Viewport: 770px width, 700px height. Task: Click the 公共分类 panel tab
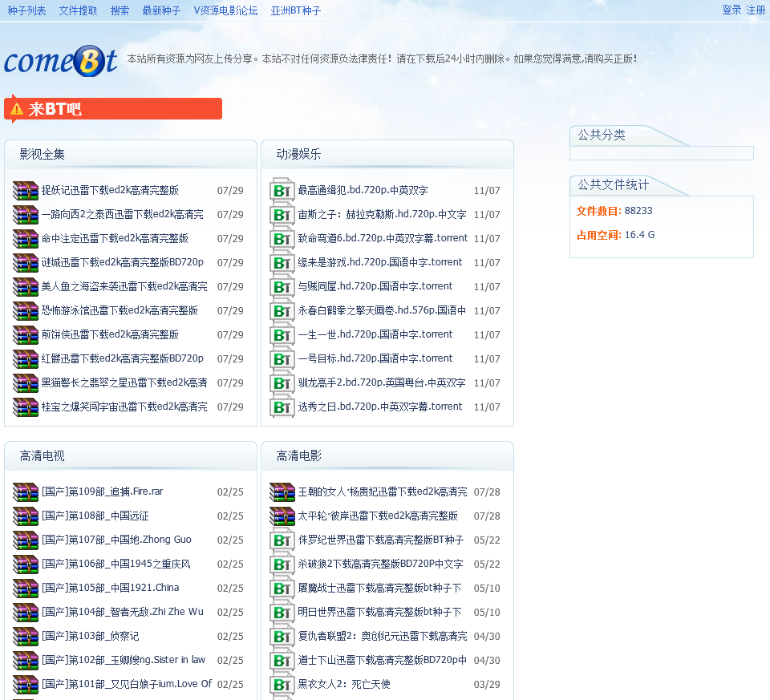[602, 135]
